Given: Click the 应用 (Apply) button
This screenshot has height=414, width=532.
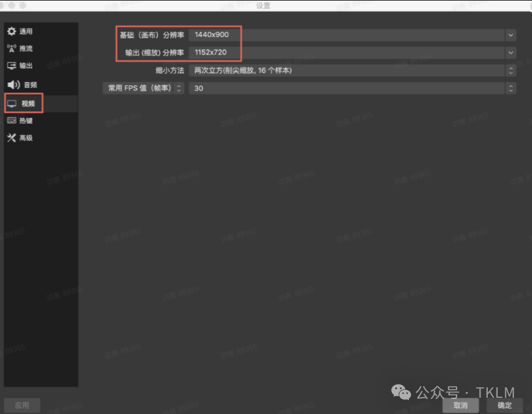Looking at the screenshot, I should pyautogui.click(x=21, y=405).
